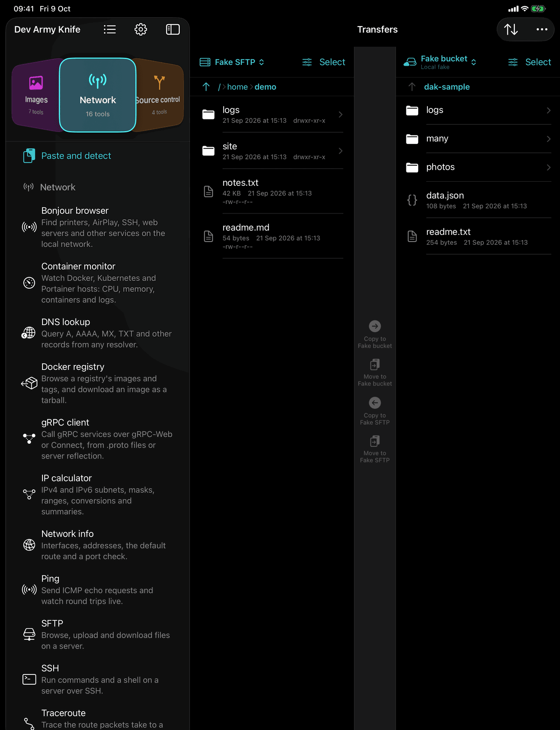This screenshot has height=730, width=560.
Task: Move to Fake bucket
Action: [x=375, y=373]
